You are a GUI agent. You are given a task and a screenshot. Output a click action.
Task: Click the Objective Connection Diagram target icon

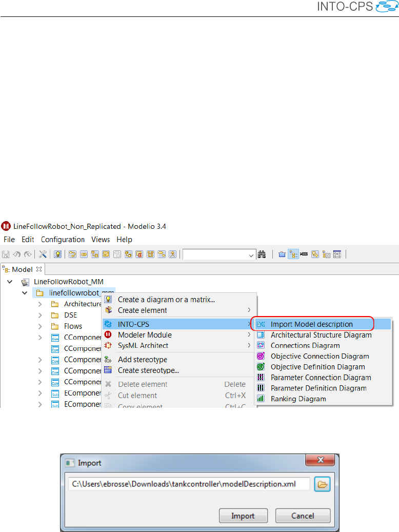point(261,356)
